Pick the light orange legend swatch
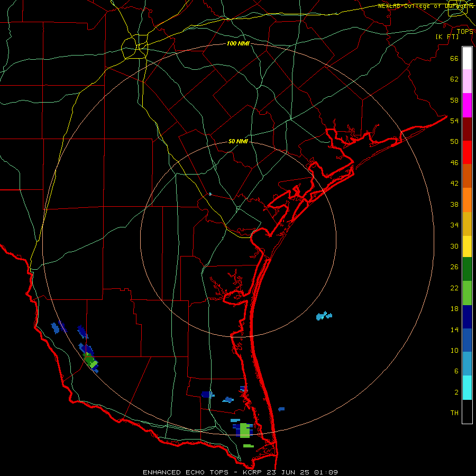Viewport: 476px width, 476px height. click(467, 200)
